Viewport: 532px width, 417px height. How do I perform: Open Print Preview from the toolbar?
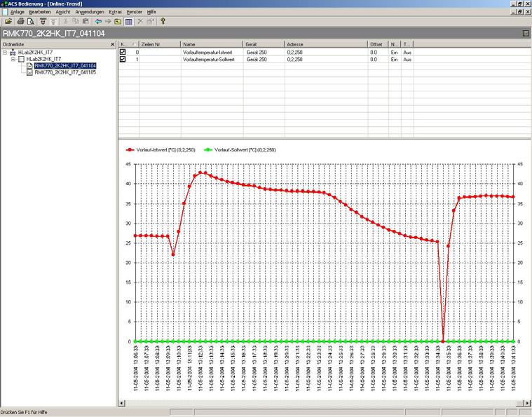pos(31,22)
